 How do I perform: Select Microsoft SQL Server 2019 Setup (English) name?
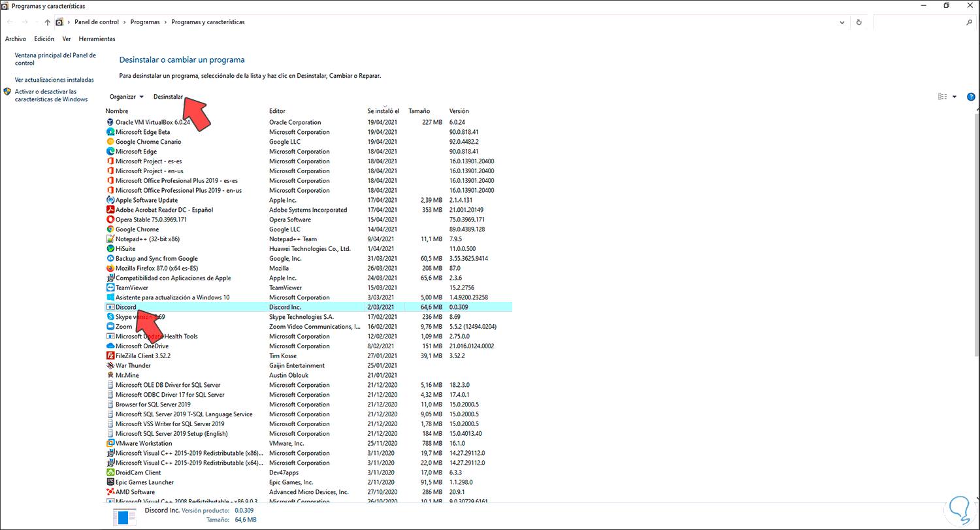coord(172,433)
